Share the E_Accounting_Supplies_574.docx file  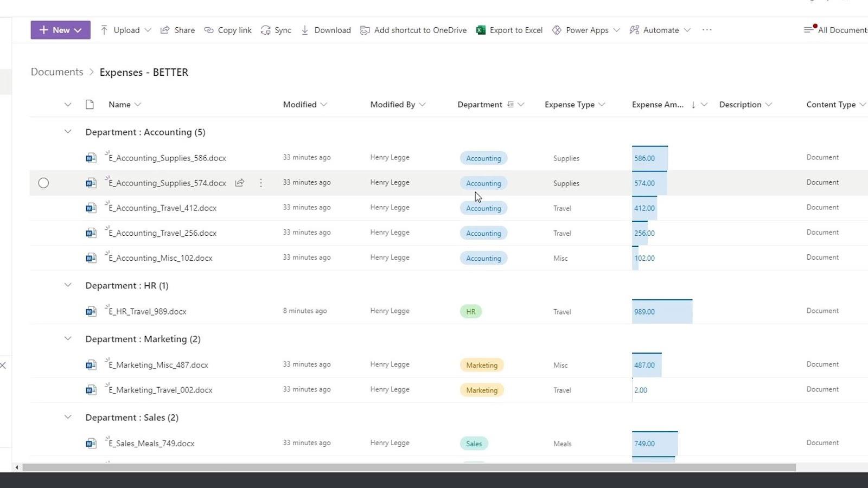(x=239, y=183)
